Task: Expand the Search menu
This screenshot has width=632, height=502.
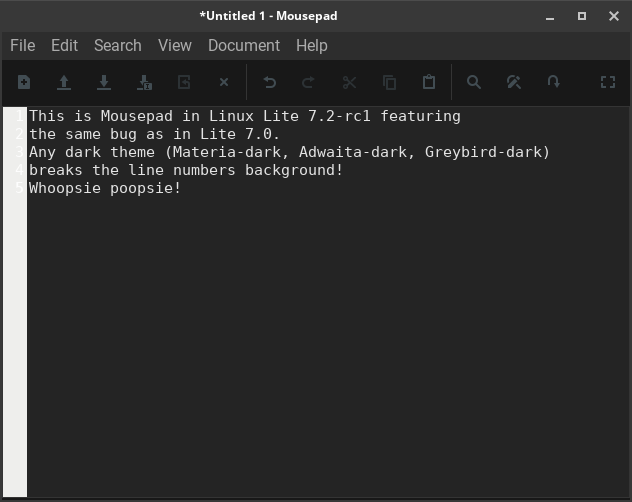Action: pos(117,45)
